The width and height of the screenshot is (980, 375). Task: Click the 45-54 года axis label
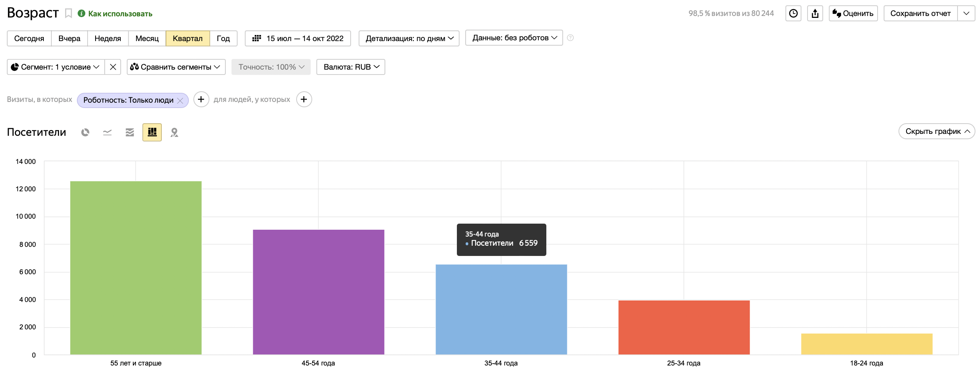[318, 363]
